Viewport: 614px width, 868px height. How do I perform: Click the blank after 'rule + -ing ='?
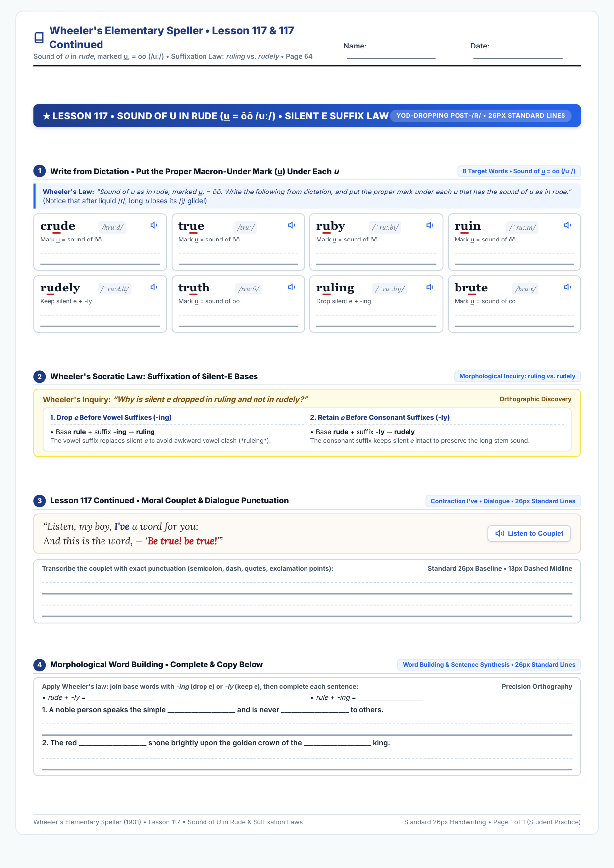coord(390,698)
